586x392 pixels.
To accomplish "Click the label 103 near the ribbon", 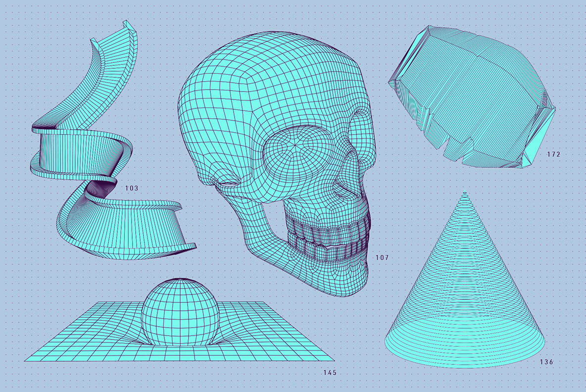I will (x=131, y=189).
